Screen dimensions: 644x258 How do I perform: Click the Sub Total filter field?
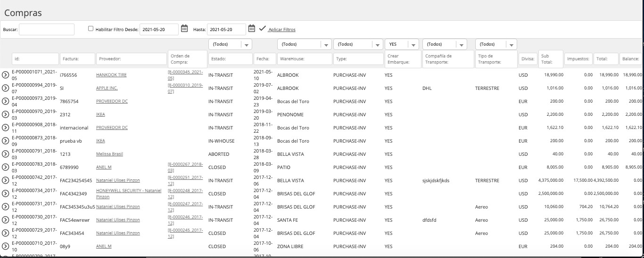point(551,59)
